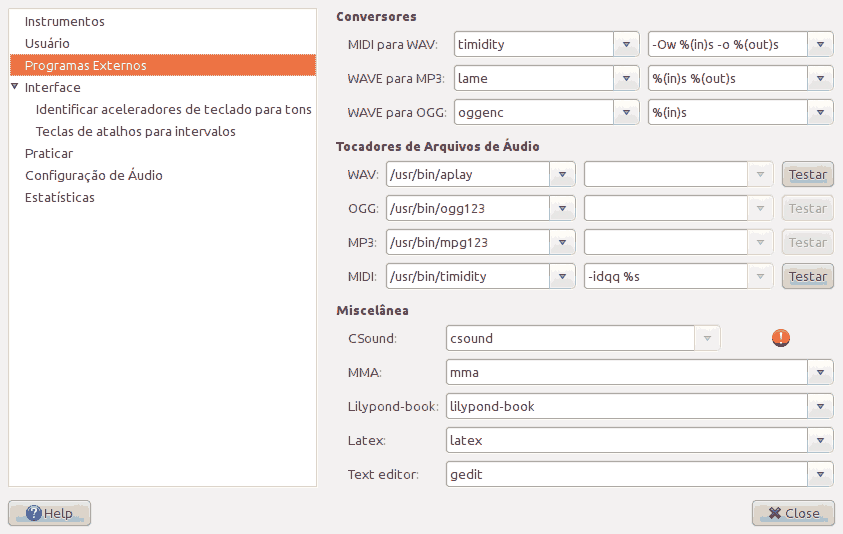The width and height of the screenshot is (843, 534).
Task: Click the red warning icon beside CSound
Action: [x=781, y=338]
